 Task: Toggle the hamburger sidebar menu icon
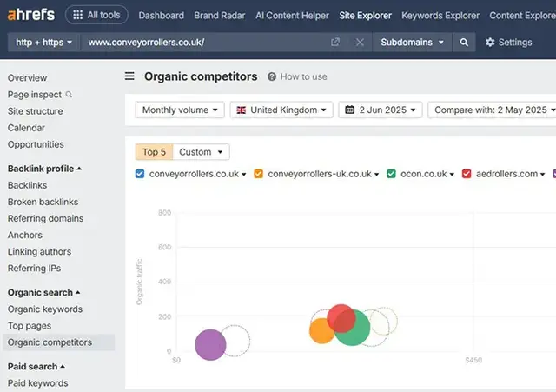(129, 76)
